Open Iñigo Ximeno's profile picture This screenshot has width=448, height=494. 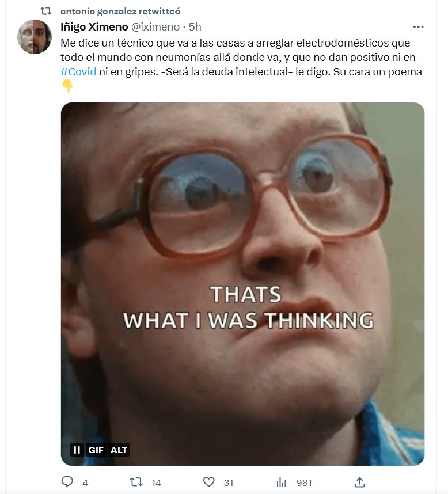coord(35,36)
